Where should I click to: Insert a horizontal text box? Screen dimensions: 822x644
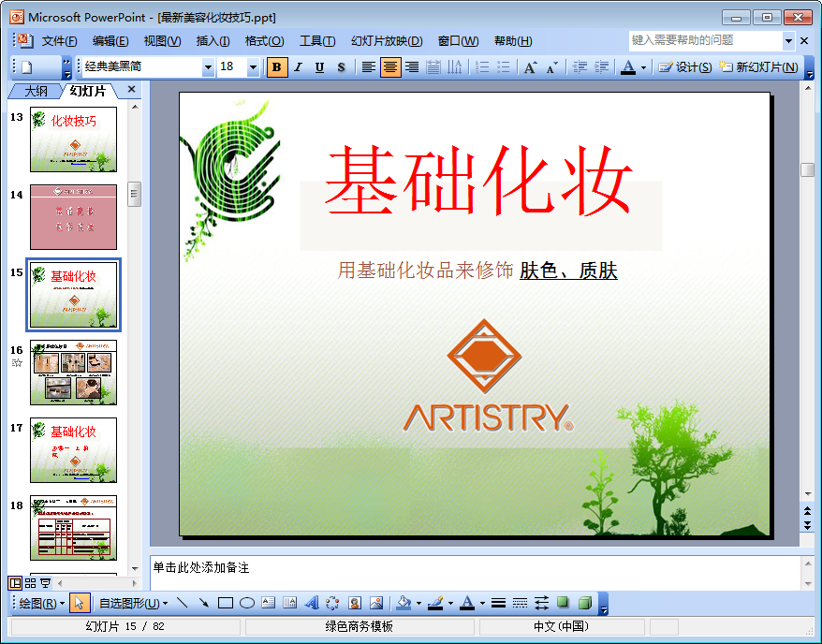tap(269, 603)
